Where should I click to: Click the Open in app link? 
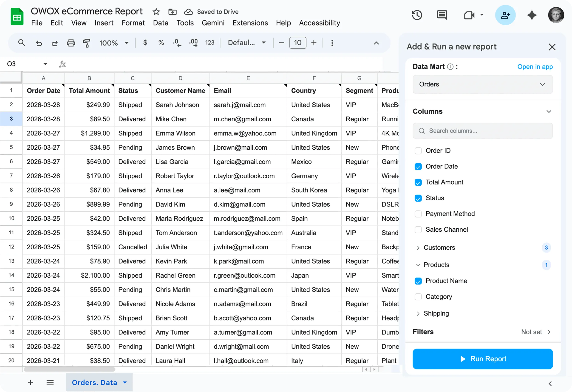point(535,67)
